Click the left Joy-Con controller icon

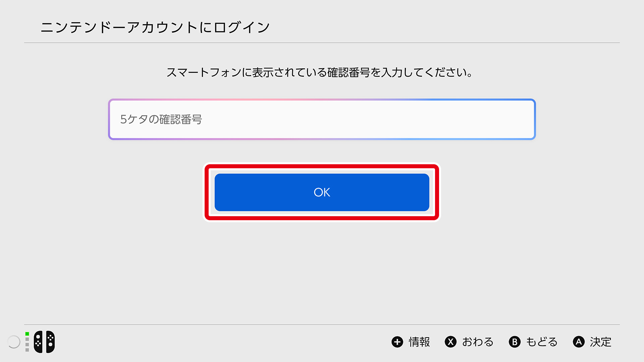coord(38,342)
